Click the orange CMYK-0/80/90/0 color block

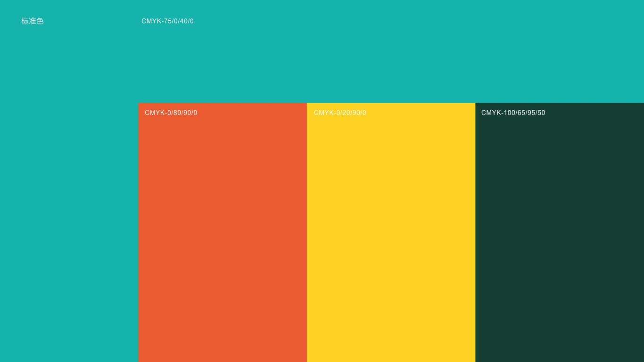(x=223, y=232)
